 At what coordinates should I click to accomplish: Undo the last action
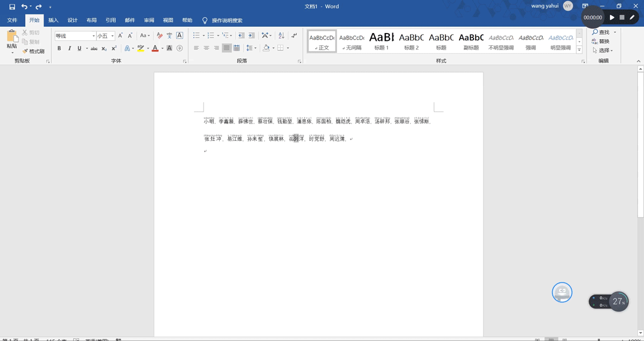click(x=24, y=7)
